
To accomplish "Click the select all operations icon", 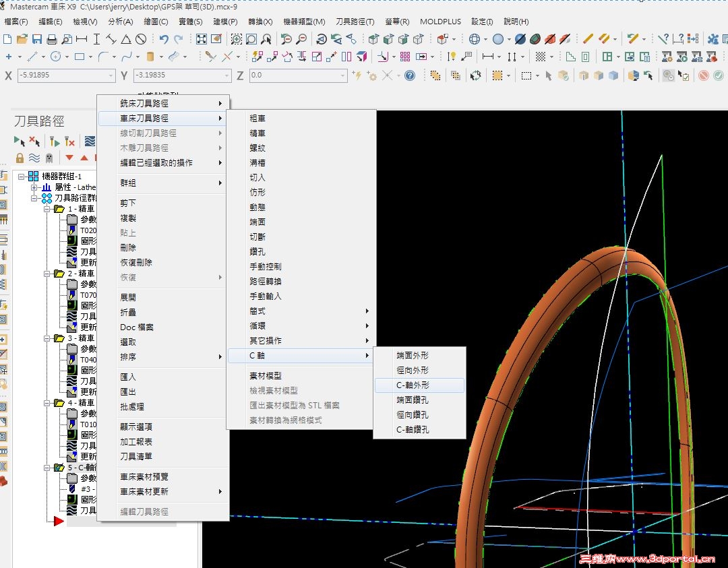I will (20, 141).
